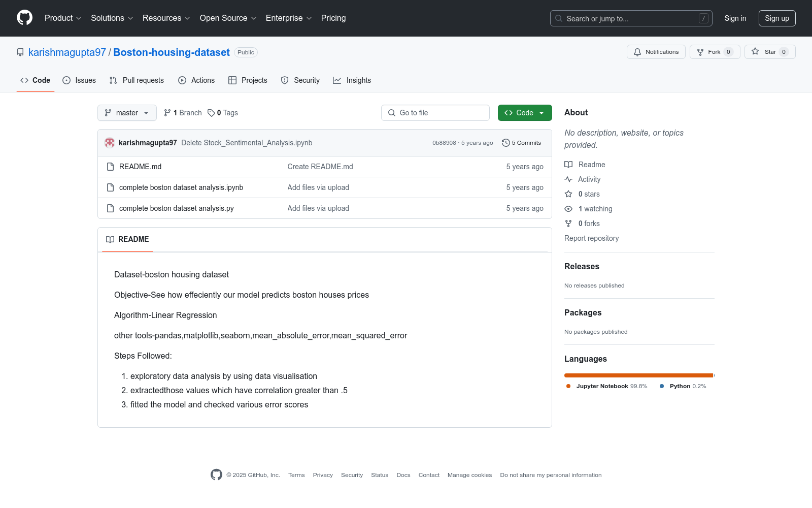
Task: View the 0 Tags link
Action: tap(223, 113)
